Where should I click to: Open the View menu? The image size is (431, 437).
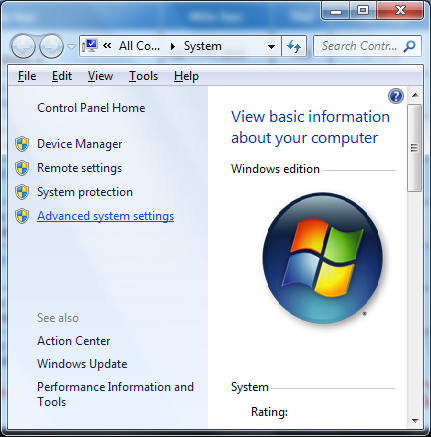[100, 76]
